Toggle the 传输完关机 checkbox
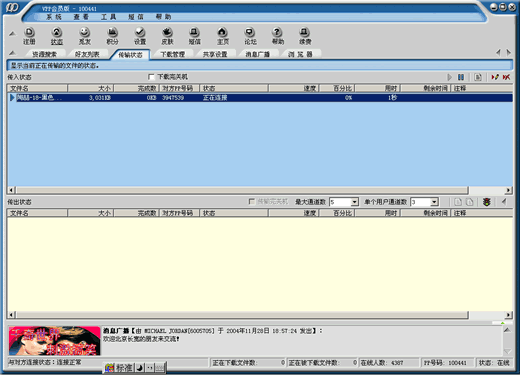520x375 pixels. pyautogui.click(x=252, y=201)
